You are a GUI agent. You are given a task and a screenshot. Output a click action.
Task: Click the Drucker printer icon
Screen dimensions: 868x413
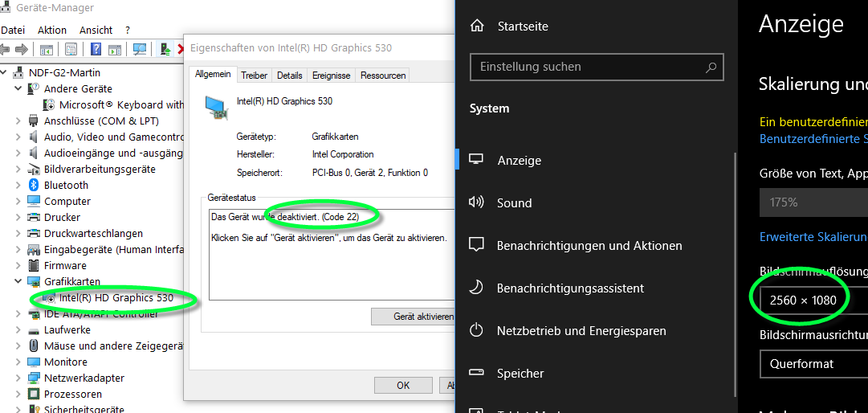[x=34, y=217]
